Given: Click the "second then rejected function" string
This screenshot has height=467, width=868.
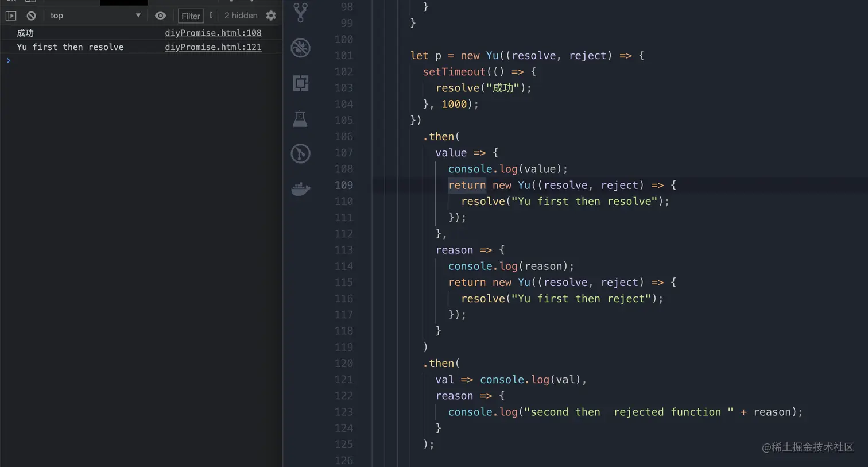Looking at the screenshot, I should [629, 412].
